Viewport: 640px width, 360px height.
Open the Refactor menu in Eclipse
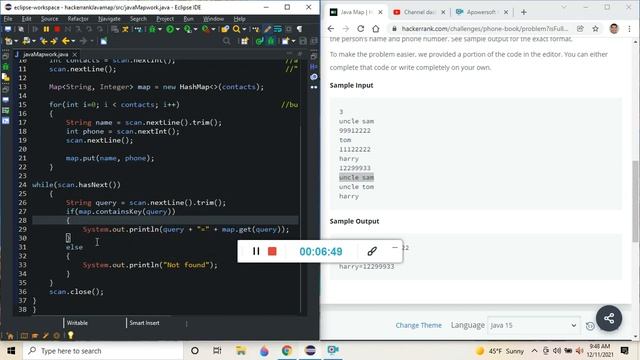pos(78,19)
